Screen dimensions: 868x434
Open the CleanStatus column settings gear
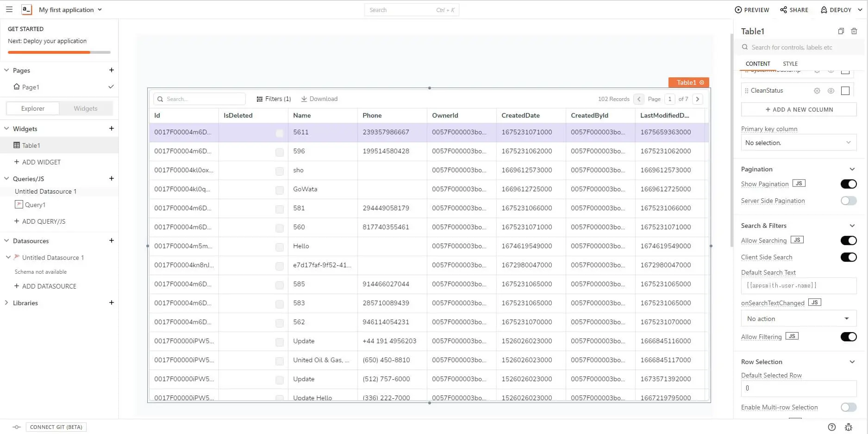(817, 91)
